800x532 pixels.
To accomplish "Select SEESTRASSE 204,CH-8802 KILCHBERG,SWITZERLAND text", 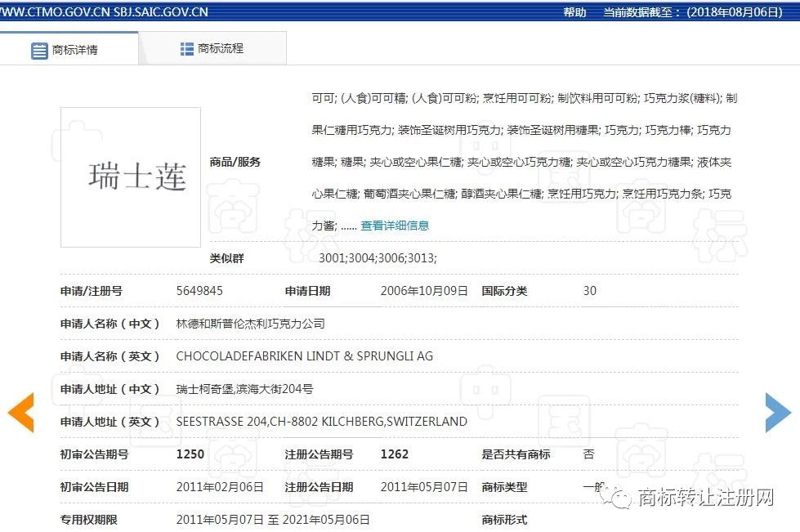I will (x=321, y=422).
